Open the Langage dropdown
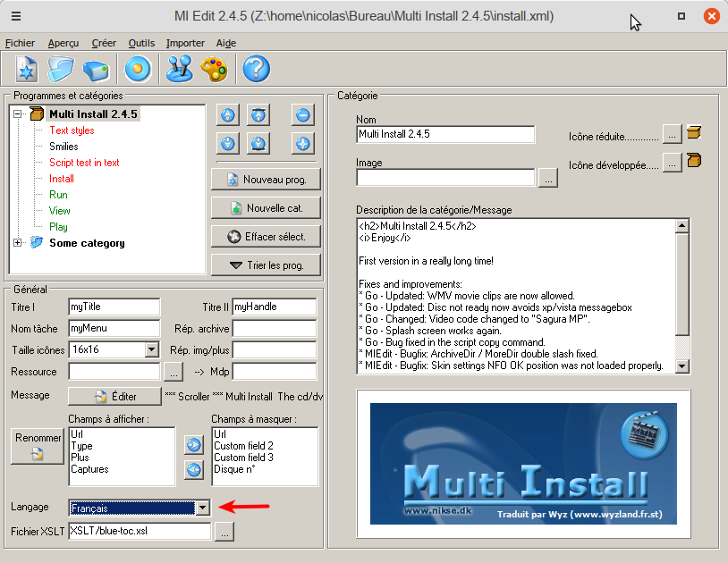 [x=202, y=508]
